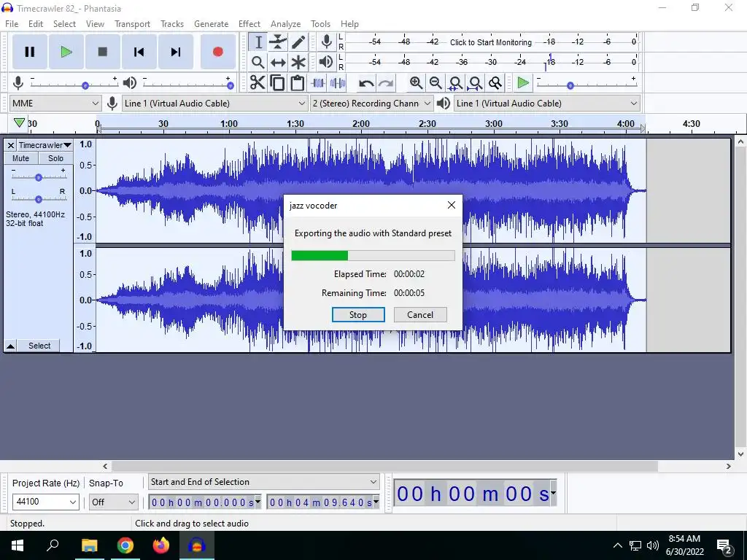Click the red Record button
Image resolution: width=747 pixels, height=560 pixels.
point(217,52)
